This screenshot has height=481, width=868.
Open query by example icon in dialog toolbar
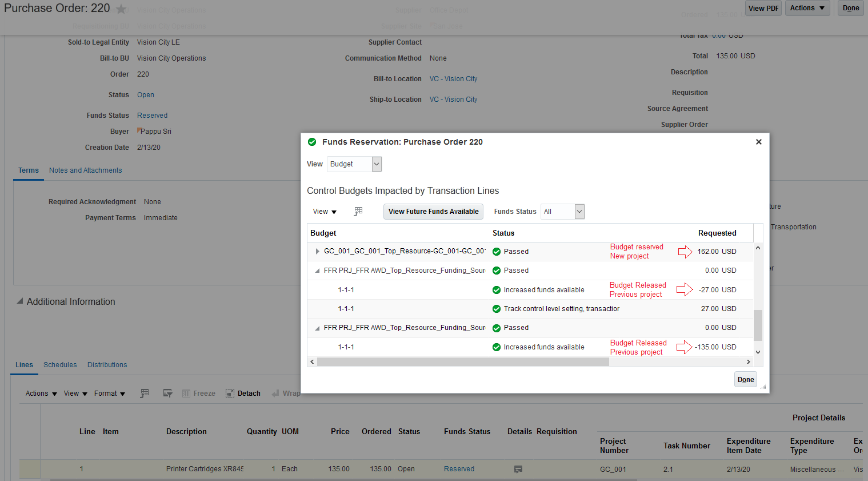click(x=358, y=212)
